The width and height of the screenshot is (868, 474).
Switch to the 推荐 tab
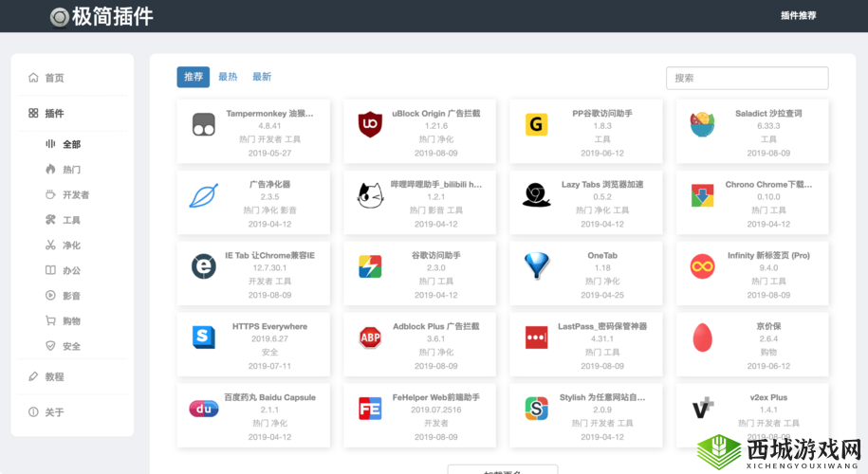click(x=194, y=77)
